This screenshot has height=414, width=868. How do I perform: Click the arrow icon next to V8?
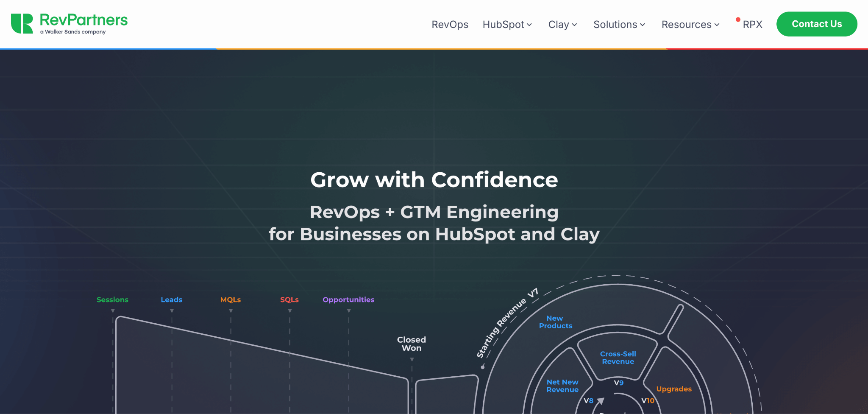(x=601, y=401)
